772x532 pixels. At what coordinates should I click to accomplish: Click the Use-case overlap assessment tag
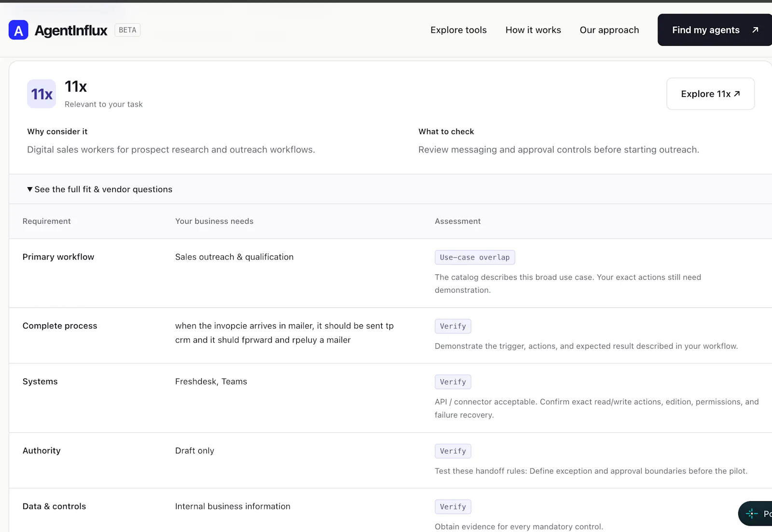(x=475, y=258)
